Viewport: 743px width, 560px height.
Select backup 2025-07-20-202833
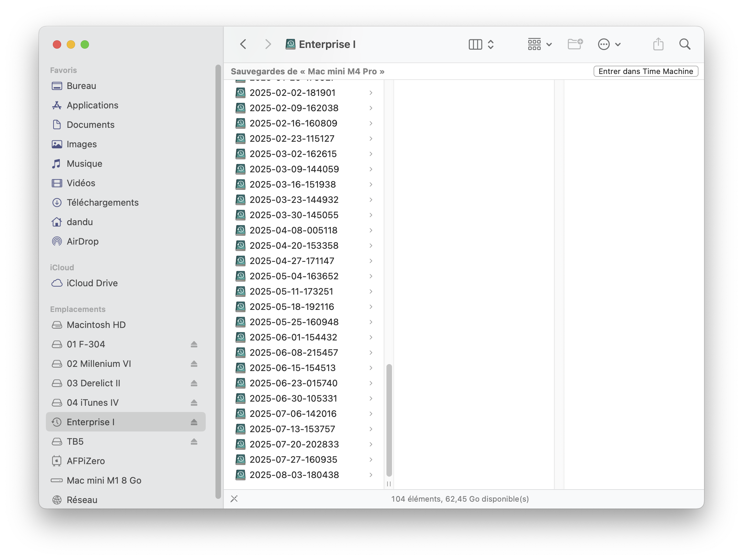[304, 444]
